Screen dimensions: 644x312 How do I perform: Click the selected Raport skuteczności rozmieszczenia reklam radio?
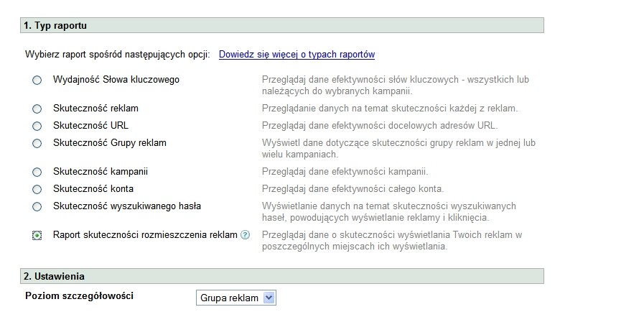click(x=37, y=236)
